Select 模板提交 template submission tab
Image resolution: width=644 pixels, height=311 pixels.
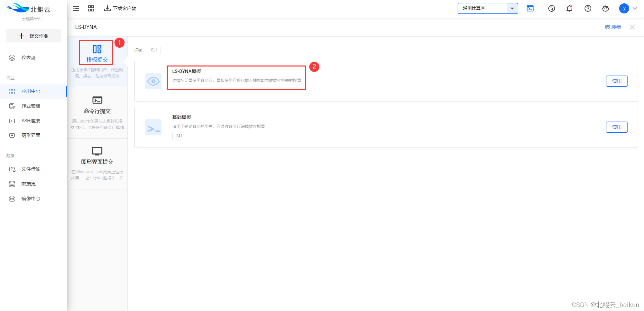pyautogui.click(x=97, y=62)
